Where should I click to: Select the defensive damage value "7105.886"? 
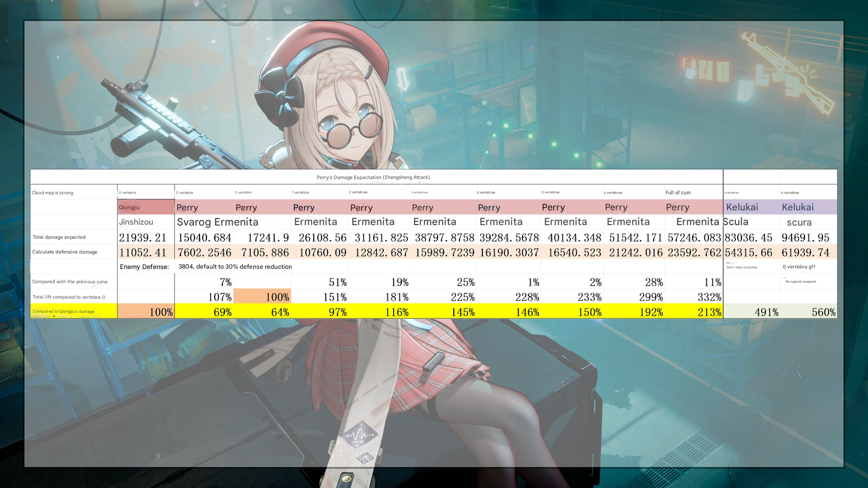[x=265, y=253]
